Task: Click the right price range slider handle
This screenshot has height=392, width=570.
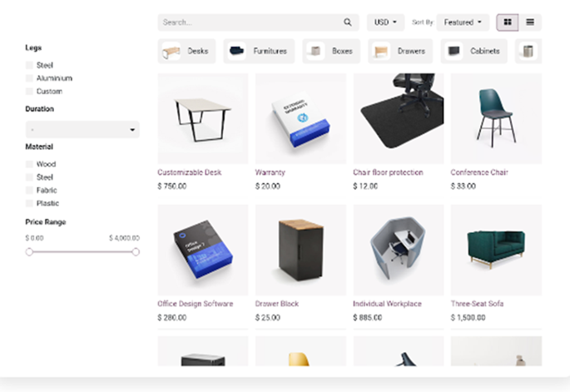Action: click(136, 251)
